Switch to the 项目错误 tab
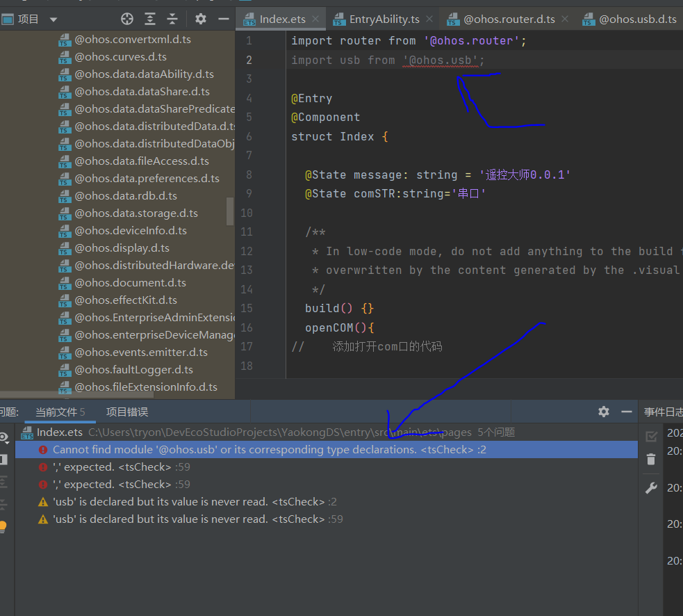Image resolution: width=683 pixels, height=616 pixels. tap(126, 412)
